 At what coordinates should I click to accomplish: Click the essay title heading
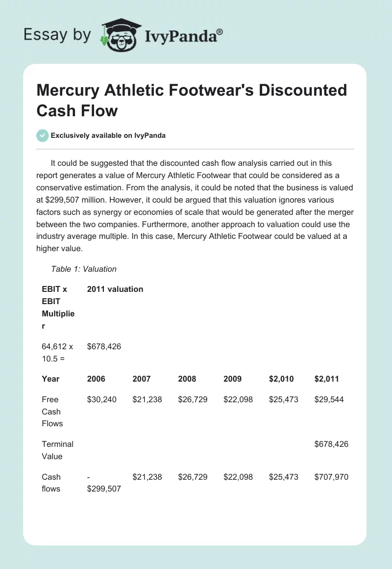coord(192,100)
